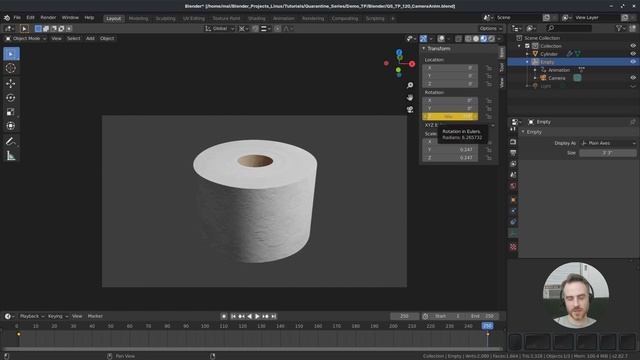Collapse the Empty properties panel
Image resolution: width=640 pixels, height=360 pixels.
(x=523, y=132)
